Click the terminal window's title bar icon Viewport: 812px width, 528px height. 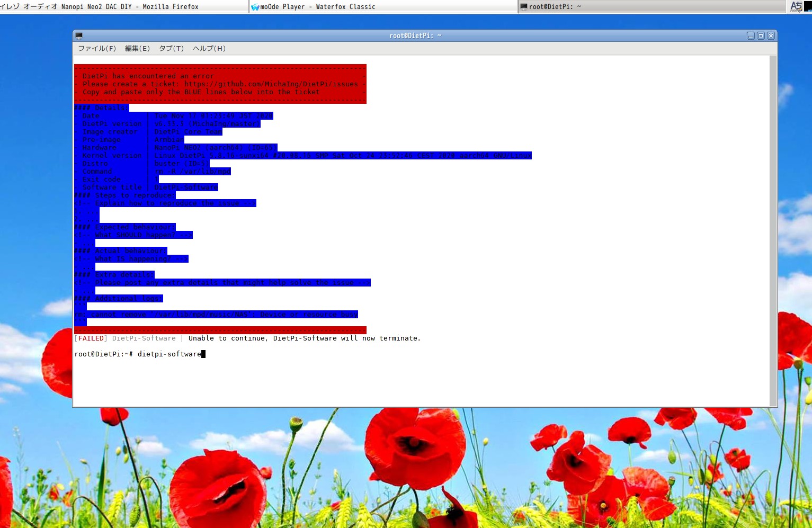(79, 36)
